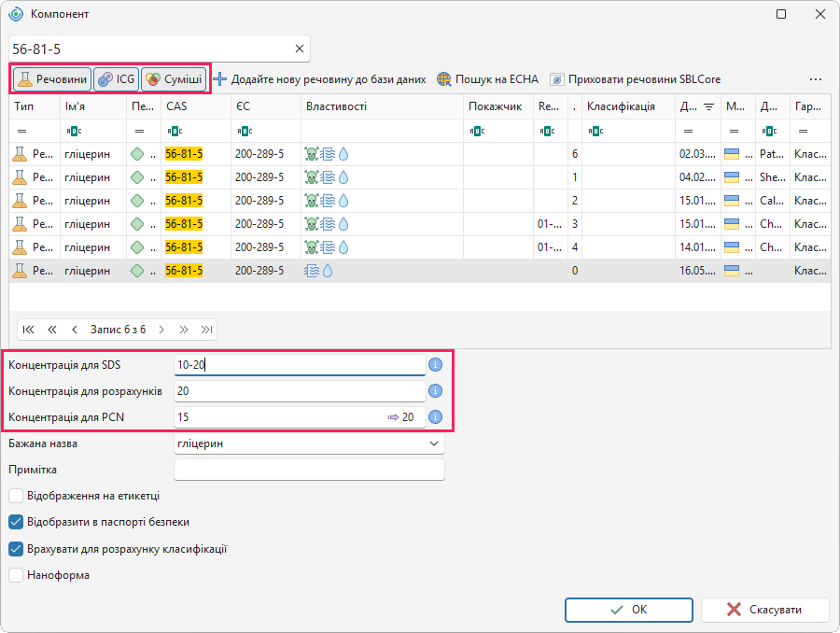Click Приховати речовини SBLCore toggle button
840x633 pixels.
tap(636, 79)
